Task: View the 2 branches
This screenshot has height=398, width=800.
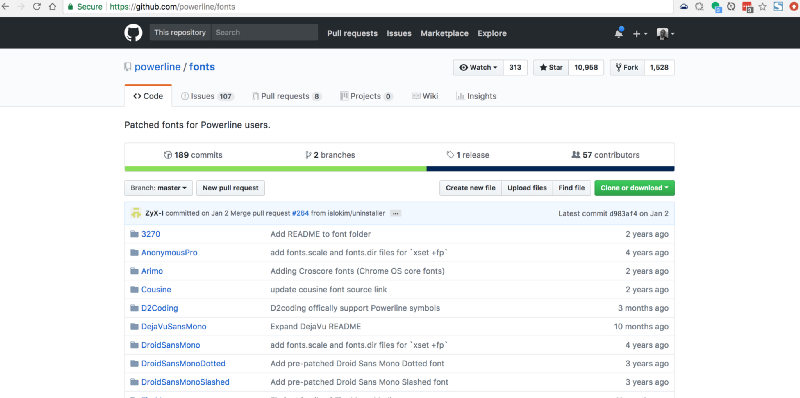Action: tap(330, 155)
